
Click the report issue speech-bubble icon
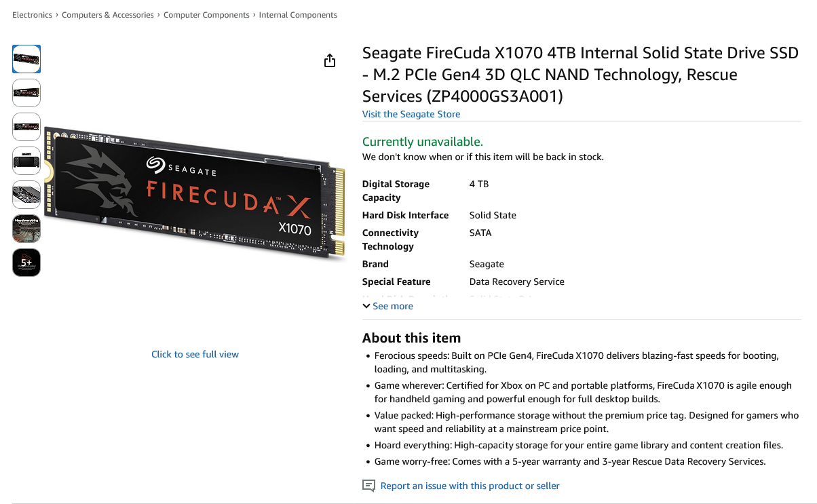click(x=368, y=486)
